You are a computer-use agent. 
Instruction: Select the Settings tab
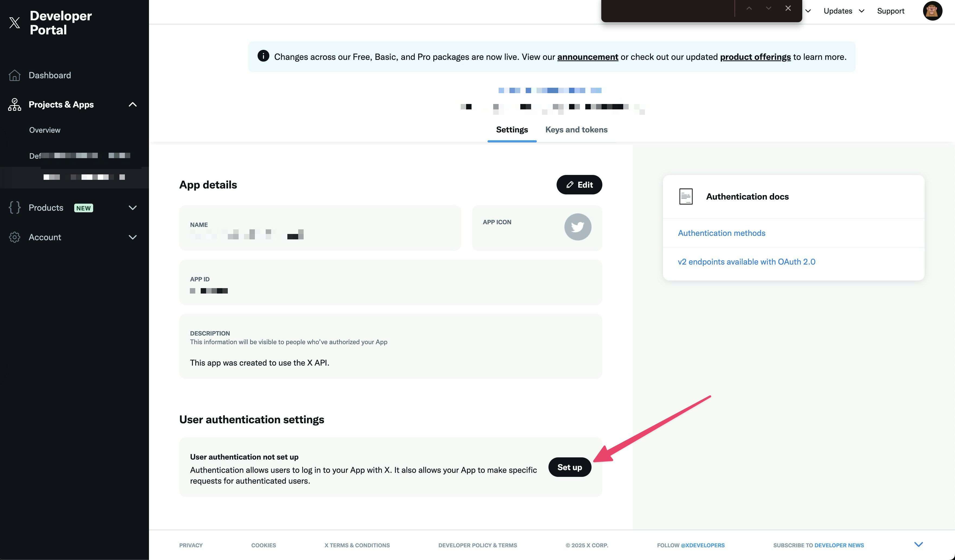[x=512, y=130]
